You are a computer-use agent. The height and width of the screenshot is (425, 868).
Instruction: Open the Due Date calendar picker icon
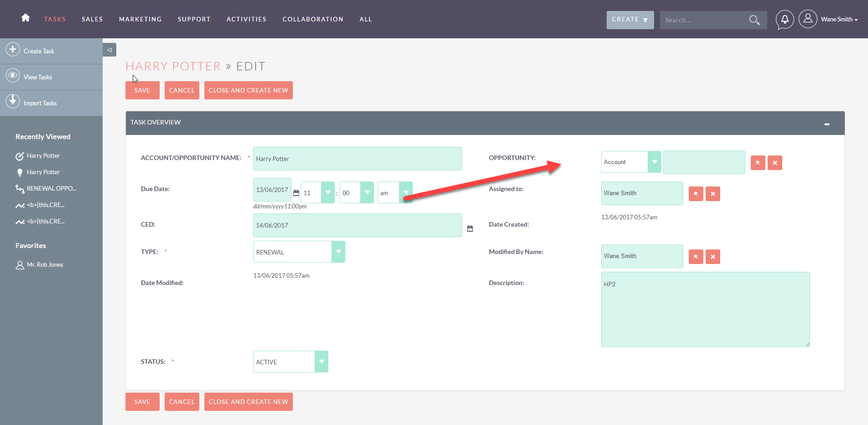coord(297,192)
